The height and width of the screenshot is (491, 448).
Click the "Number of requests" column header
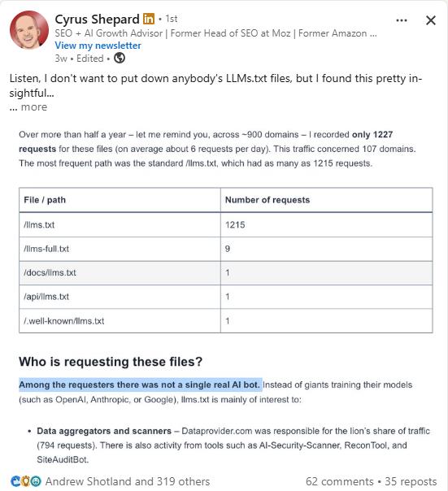[x=267, y=200]
